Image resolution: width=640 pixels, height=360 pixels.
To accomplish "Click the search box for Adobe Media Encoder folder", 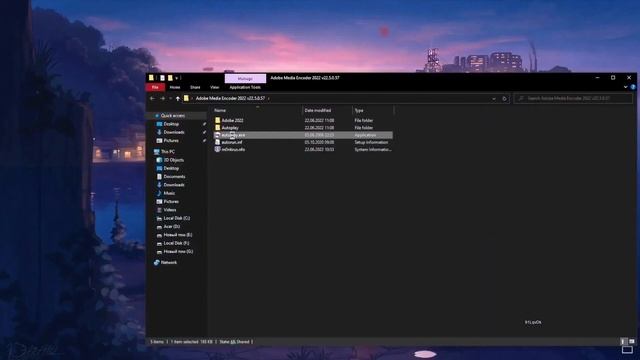I will (x=573, y=98).
